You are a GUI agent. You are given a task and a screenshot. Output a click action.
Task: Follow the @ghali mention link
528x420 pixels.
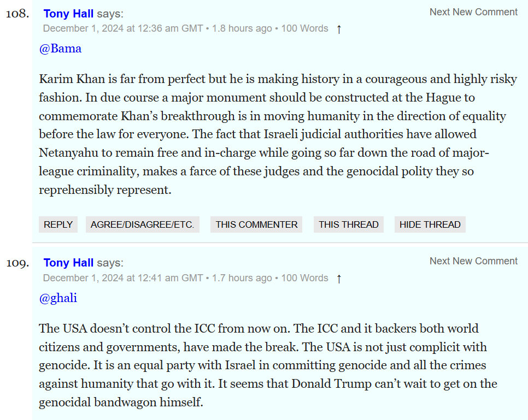(58, 298)
